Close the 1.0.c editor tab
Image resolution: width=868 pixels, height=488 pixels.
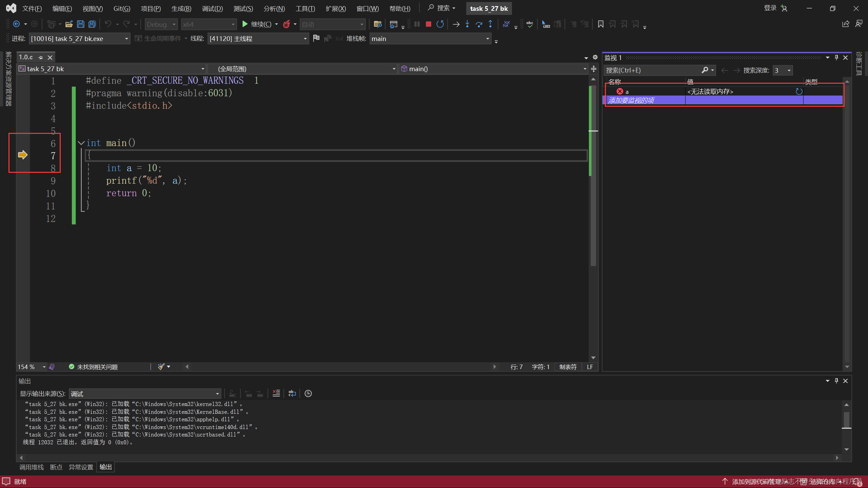pyautogui.click(x=50, y=57)
